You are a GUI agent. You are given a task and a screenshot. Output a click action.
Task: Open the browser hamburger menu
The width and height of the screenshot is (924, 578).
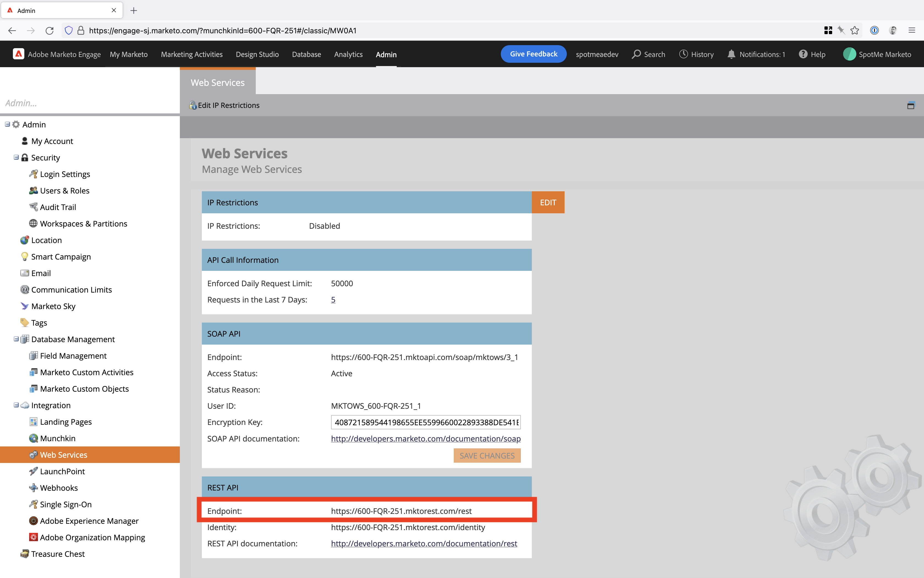click(x=912, y=31)
